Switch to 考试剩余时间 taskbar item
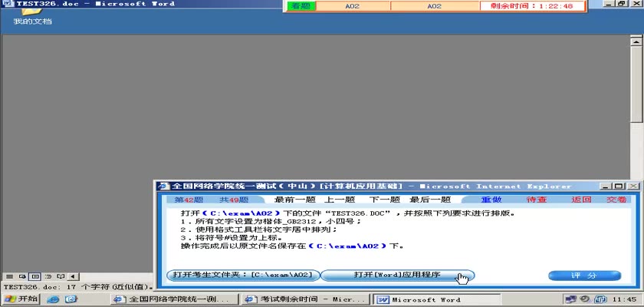Viewport: 644px width, 307px height. tap(305, 299)
